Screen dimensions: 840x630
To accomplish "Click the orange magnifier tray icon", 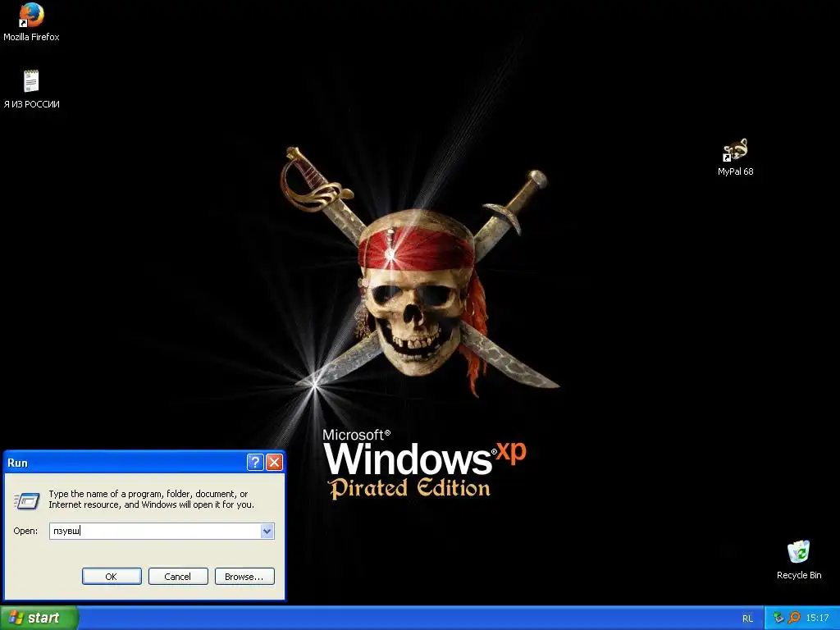I will [x=794, y=619].
